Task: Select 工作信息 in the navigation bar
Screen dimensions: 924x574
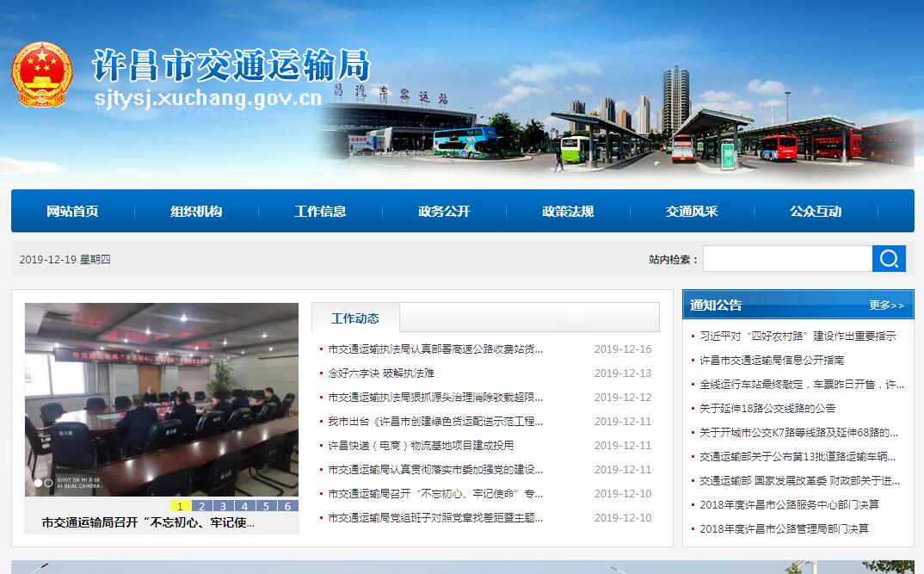Action: tap(320, 212)
